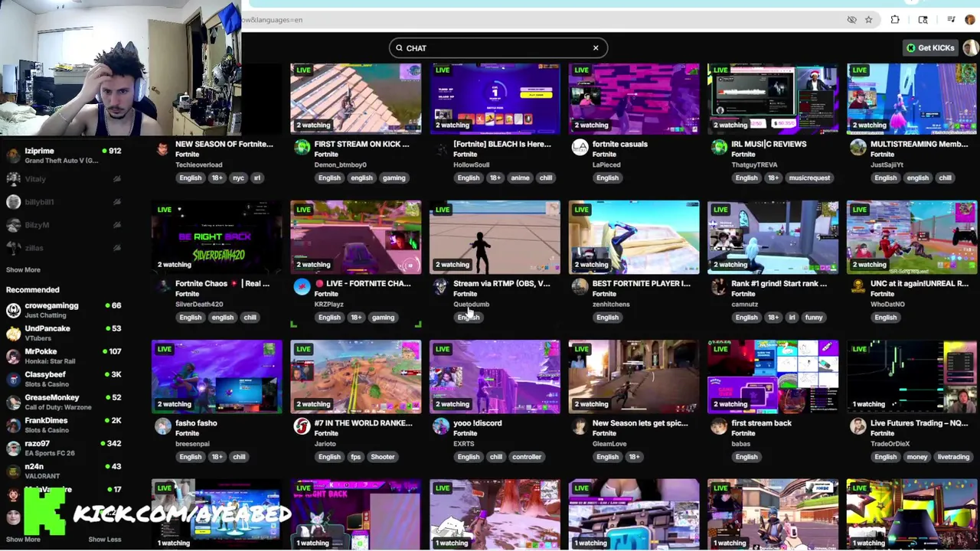Image resolution: width=980 pixels, height=551 pixels.
Task: Open 'Stream via RTMP (OBS, V...' title
Action: pyautogui.click(x=501, y=283)
